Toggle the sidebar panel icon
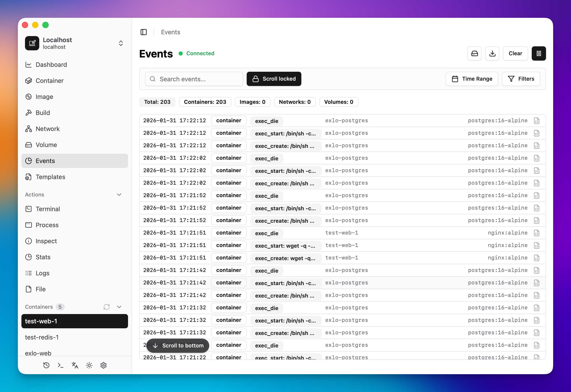Image resolution: width=571 pixels, height=392 pixels. coord(144,32)
